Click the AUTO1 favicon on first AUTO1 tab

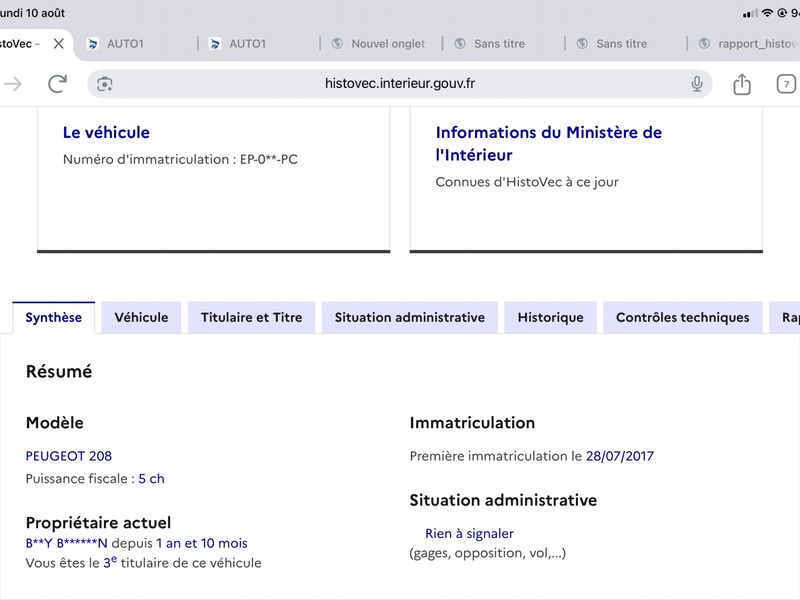point(93,44)
